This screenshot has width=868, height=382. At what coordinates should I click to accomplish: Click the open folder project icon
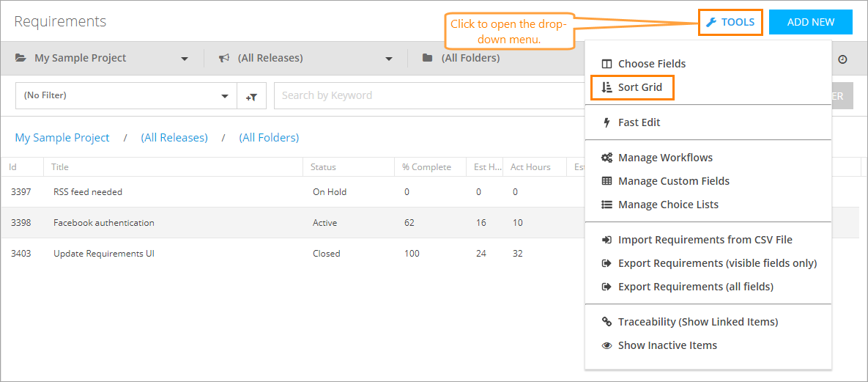click(x=21, y=58)
